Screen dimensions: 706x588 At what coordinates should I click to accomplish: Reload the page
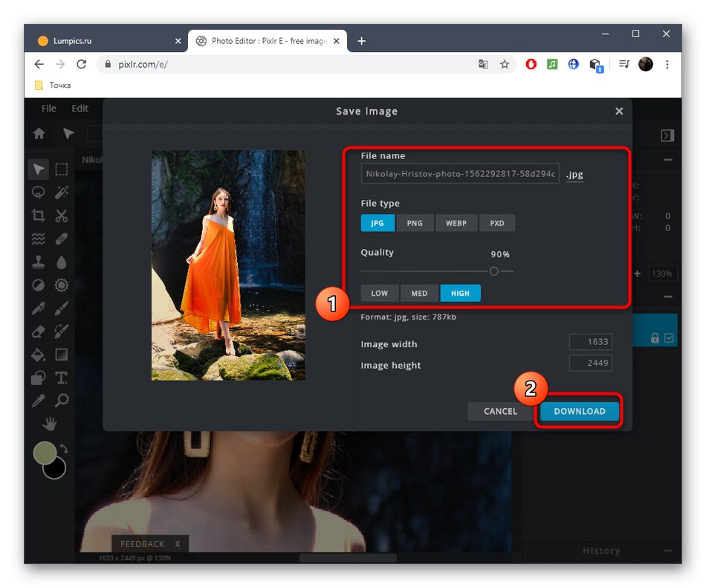point(82,64)
